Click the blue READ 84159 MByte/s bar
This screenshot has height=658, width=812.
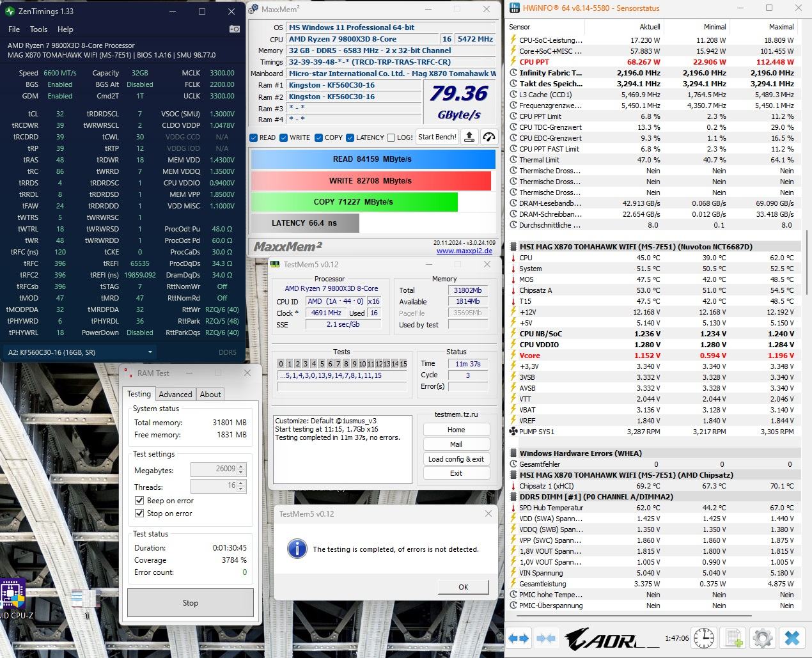[373, 159]
